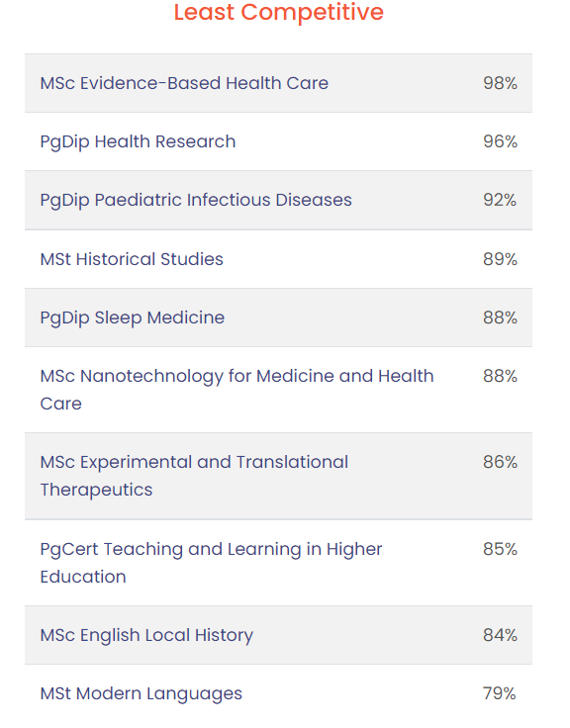Image resolution: width=570 pixels, height=728 pixels.
Task: Click the 89% value
Action: [500, 259]
